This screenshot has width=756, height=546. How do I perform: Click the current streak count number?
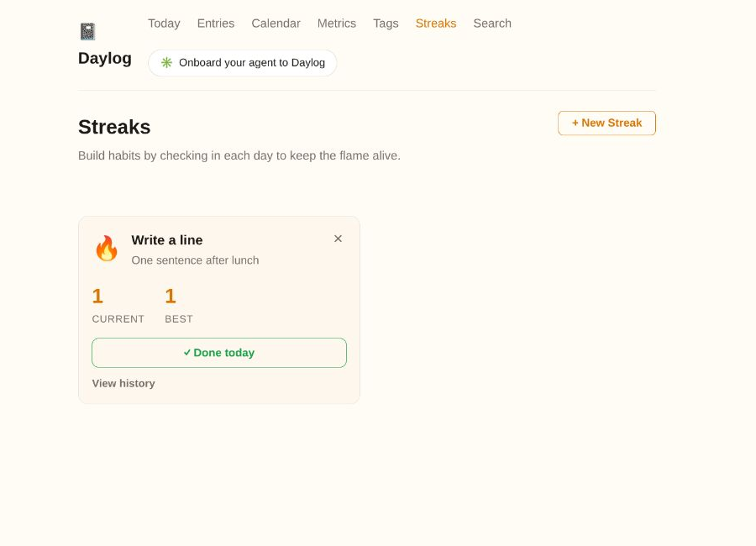pos(97,297)
